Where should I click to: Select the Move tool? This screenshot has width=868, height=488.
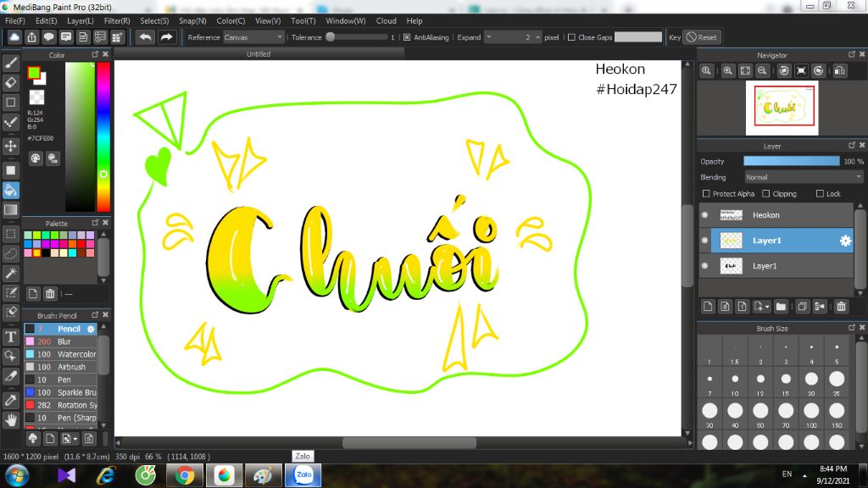point(10,146)
